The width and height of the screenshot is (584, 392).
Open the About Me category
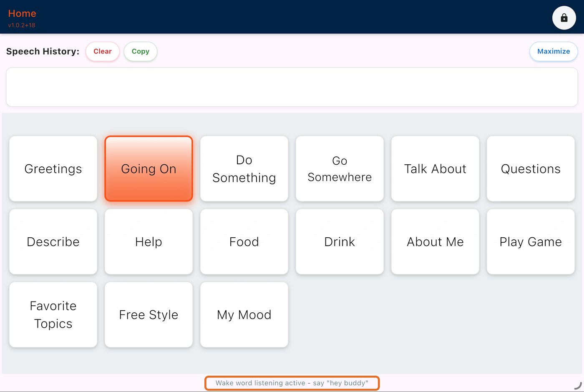[x=435, y=241]
